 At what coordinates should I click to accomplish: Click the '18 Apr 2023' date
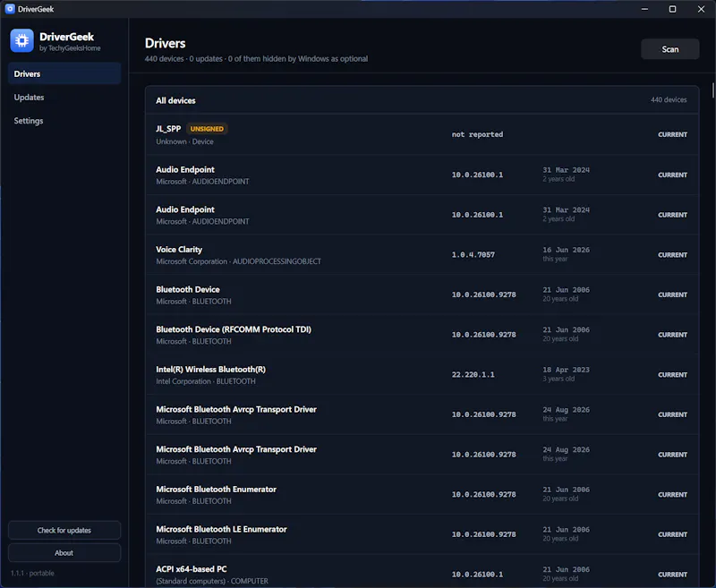(x=566, y=370)
